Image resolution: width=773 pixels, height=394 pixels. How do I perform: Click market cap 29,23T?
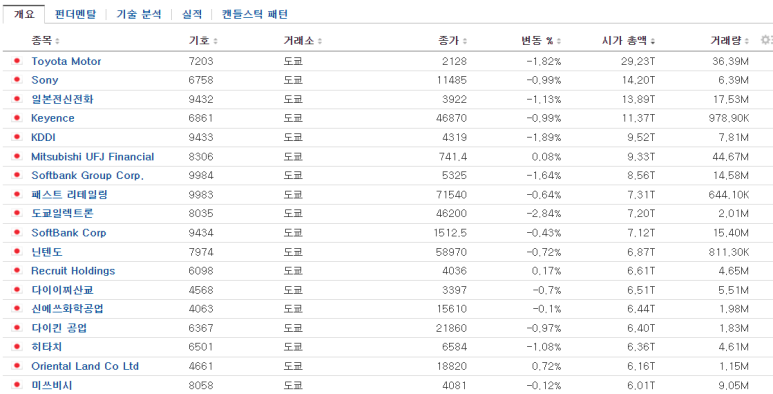(x=639, y=61)
